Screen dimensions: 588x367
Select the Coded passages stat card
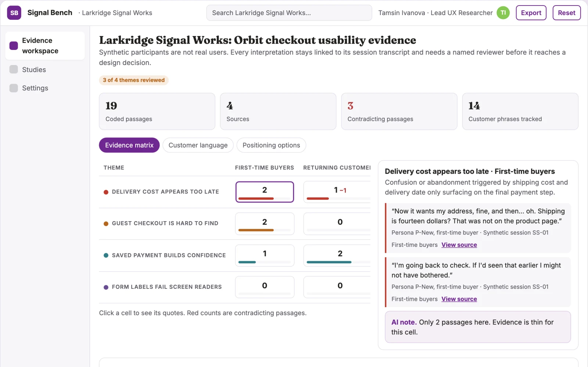[x=157, y=111]
